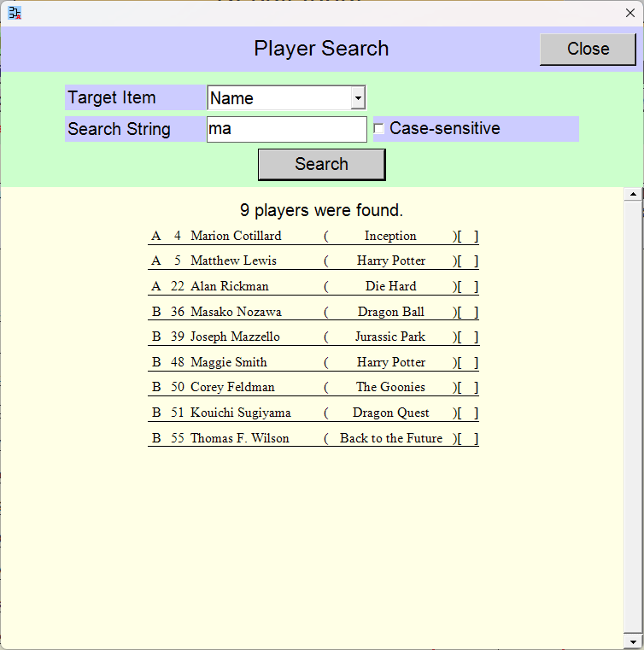Viewport: 644px width, 650px height.
Task: Click the 'Target Item' label
Action: (112, 98)
